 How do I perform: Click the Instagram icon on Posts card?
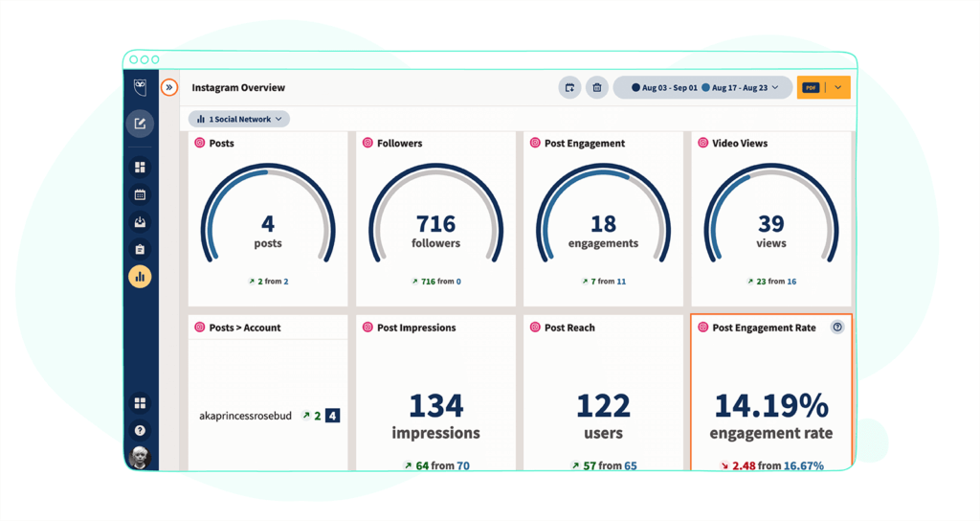[200, 143]
